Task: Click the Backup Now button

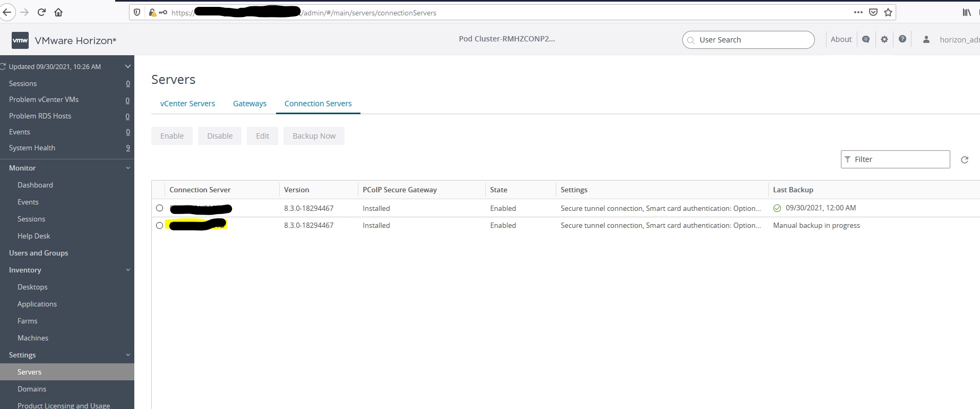Action: (314, 136)
